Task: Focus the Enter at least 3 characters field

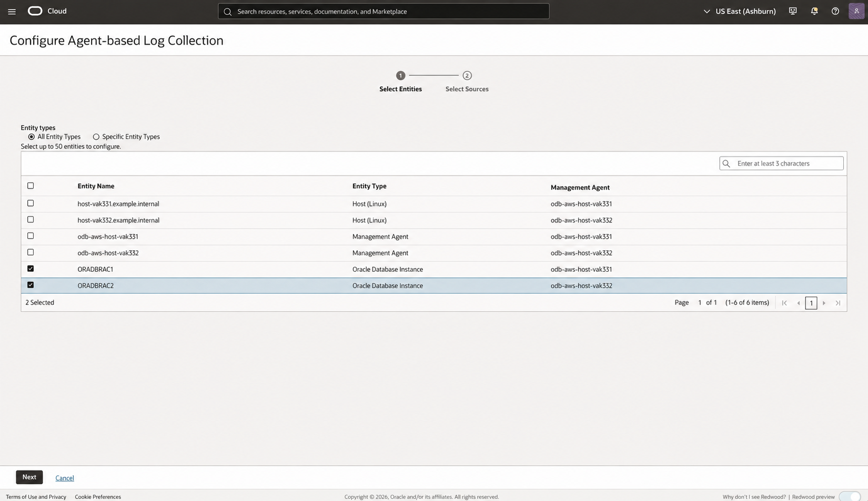Action: (x=781, y=163)
